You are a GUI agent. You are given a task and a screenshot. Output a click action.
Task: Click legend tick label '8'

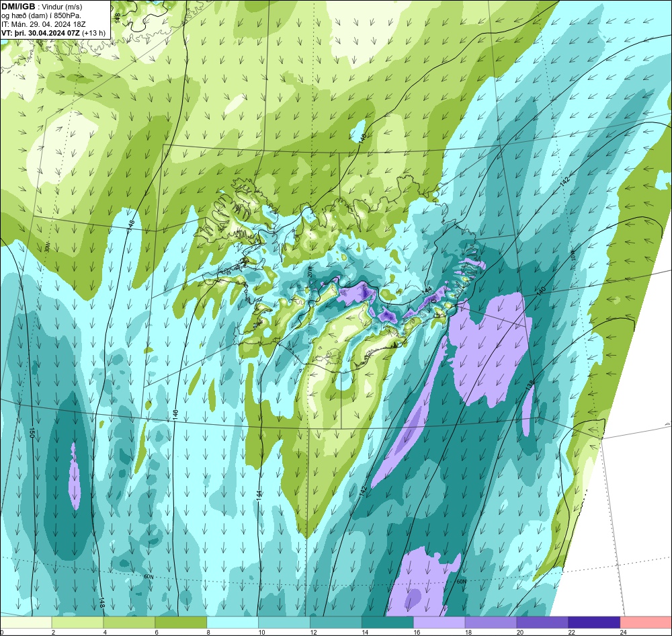(x=208, y=632)
